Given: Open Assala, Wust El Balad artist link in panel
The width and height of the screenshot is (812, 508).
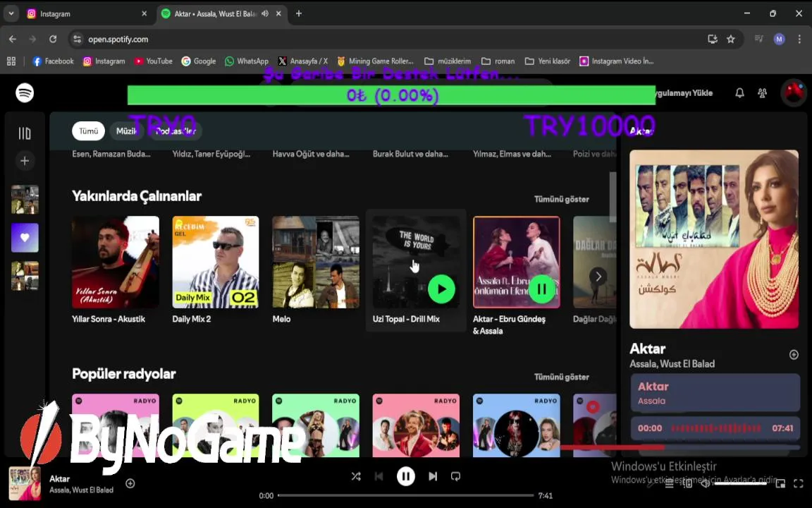Looking at the screenshot, I should tap(672, 364).
